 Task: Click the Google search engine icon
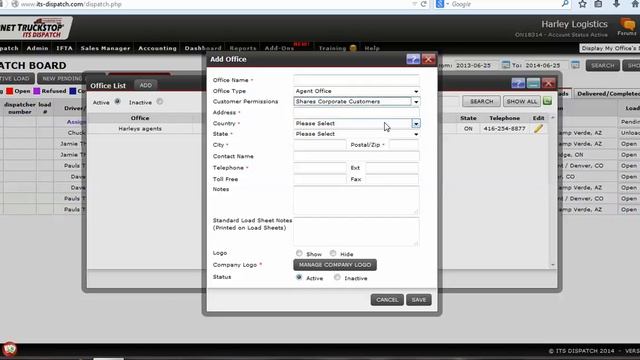pyautogui.click(x=440, y=4)
